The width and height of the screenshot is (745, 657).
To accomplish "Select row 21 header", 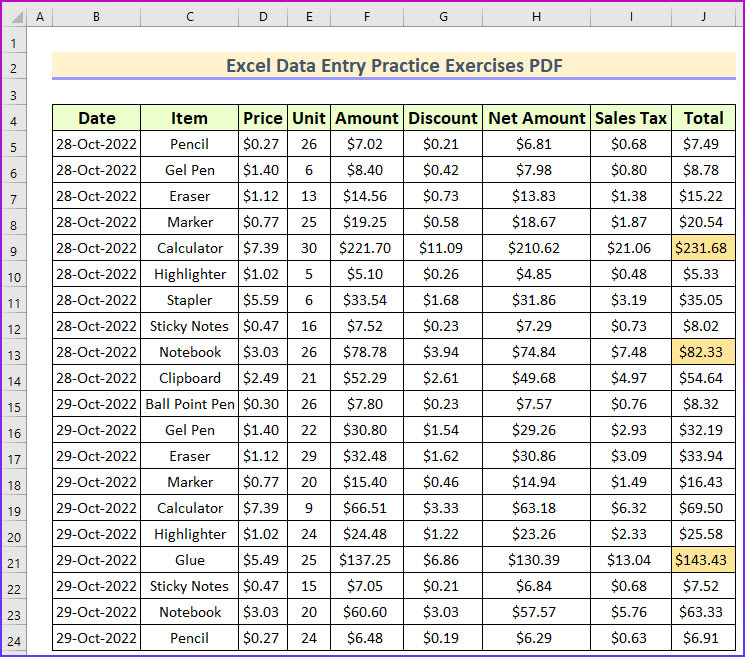I will (x=13, y=561).
